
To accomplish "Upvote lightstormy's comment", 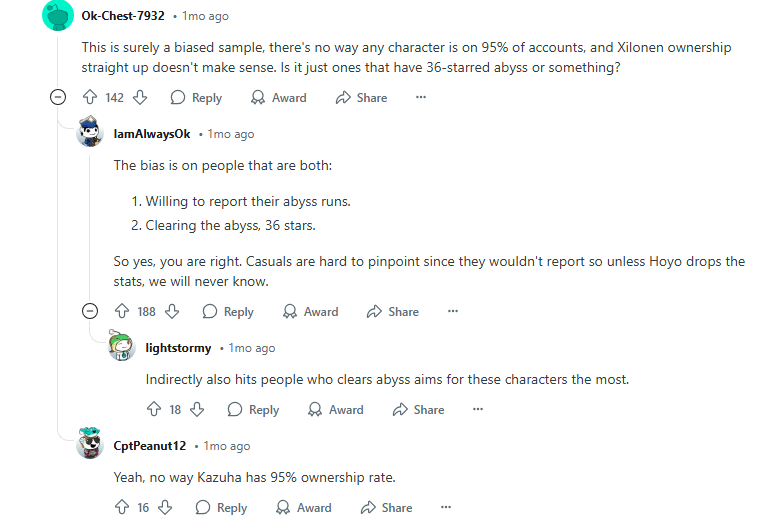I will [x=153, y=410].
